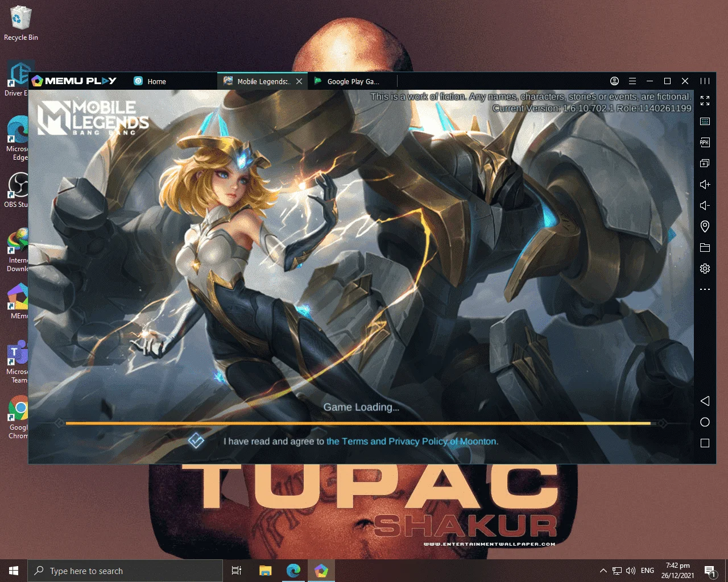Show more sidebar tools via three dots

pyautogui.click(x=705, y=289)
